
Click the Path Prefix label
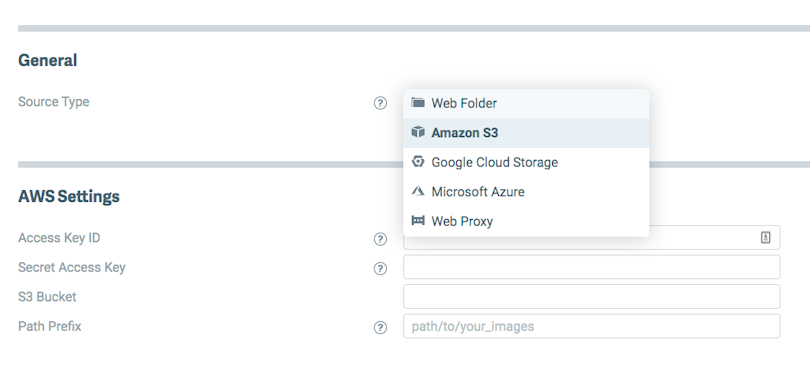click(x=50, y=326)
